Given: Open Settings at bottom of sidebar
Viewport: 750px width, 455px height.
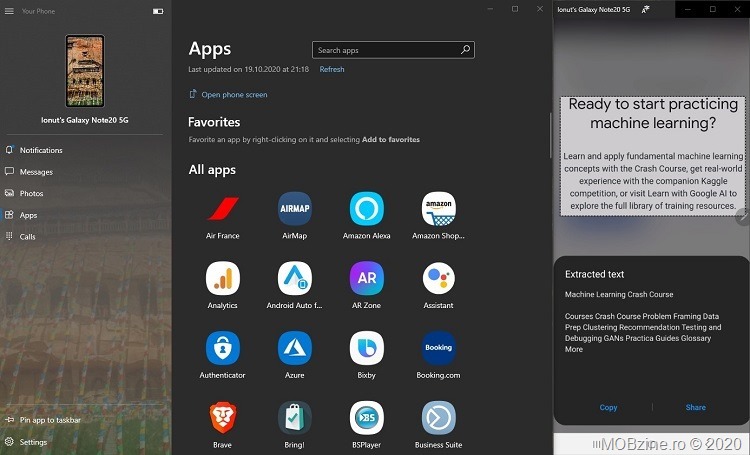Looking at the screenshot, I should click(x=32, y=442).
